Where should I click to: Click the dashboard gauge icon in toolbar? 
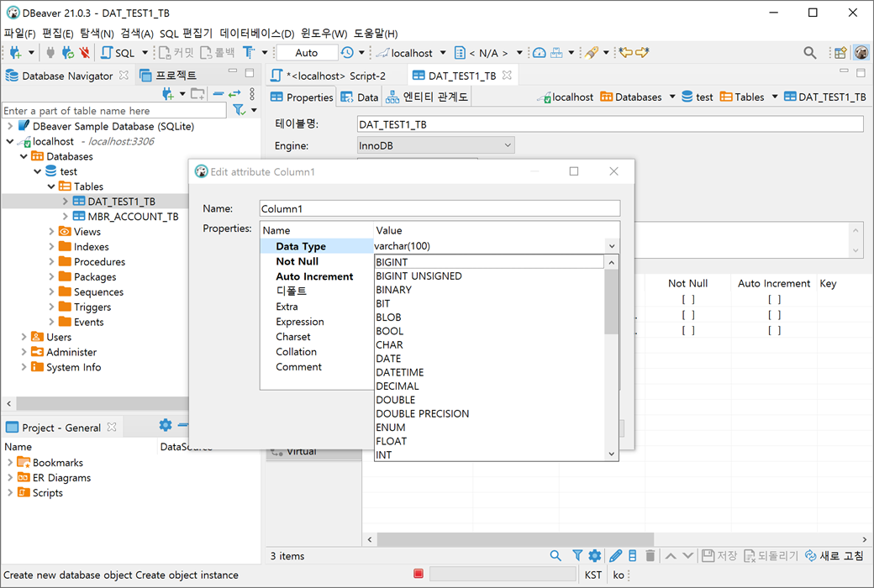click(x=540, y=52)
